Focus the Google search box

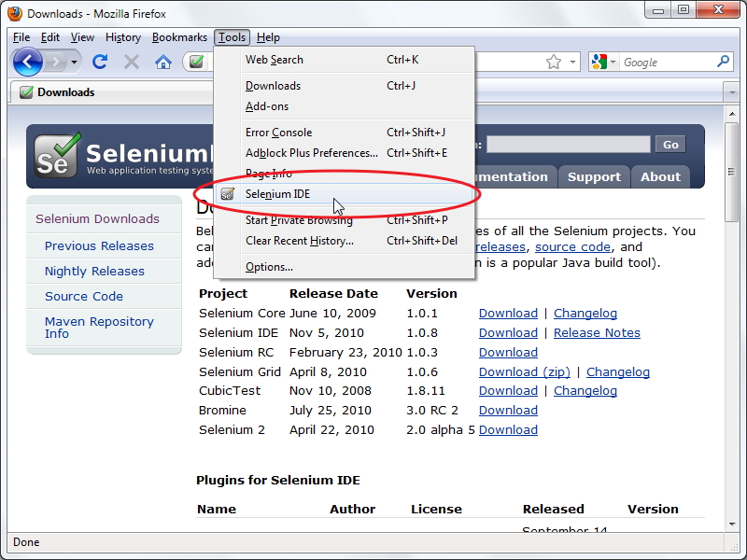(x=668, y=63)
